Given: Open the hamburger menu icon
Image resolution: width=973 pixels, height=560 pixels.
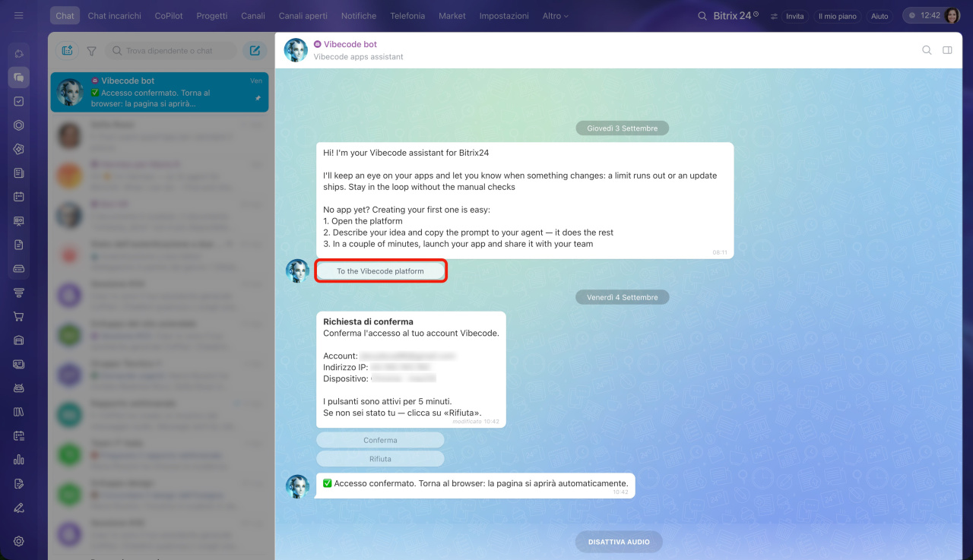Looking at the screenshot, I should pyautogui.click(x=18, y=15).
